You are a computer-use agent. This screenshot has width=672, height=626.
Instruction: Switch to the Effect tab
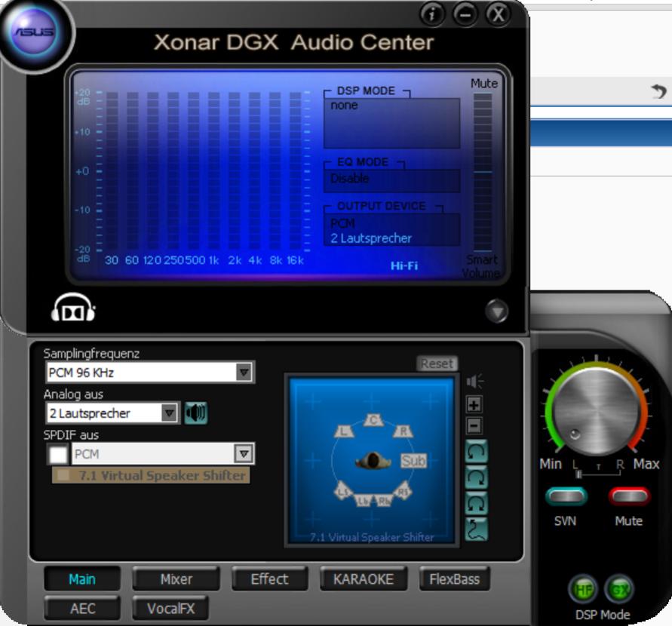[x=269, y=579]
